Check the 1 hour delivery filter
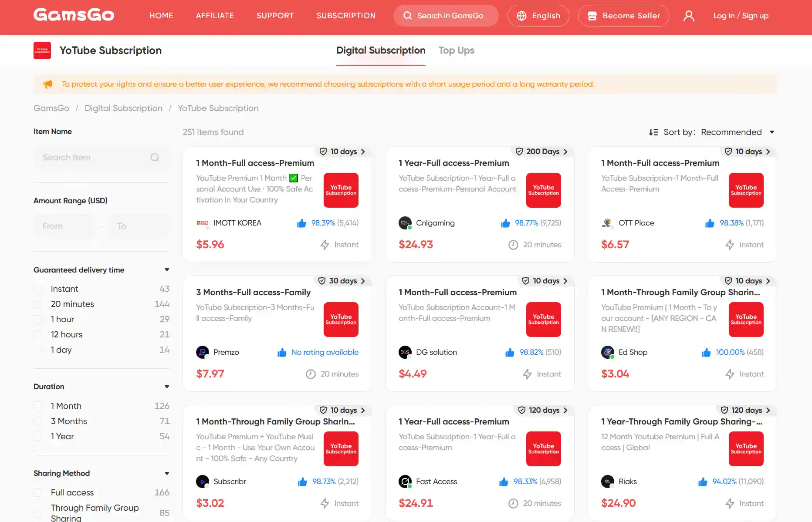This screenshot has width=812, height=522. click(x=38, y=320)
